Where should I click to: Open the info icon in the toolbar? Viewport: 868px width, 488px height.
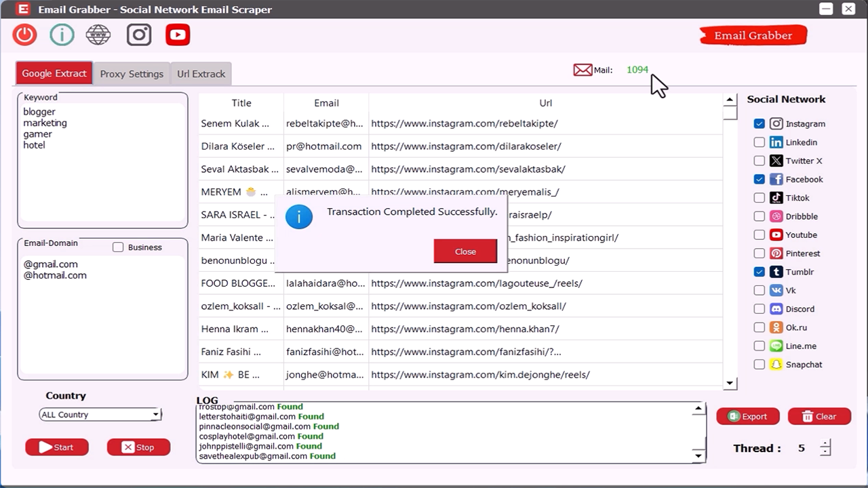[62, 34]
